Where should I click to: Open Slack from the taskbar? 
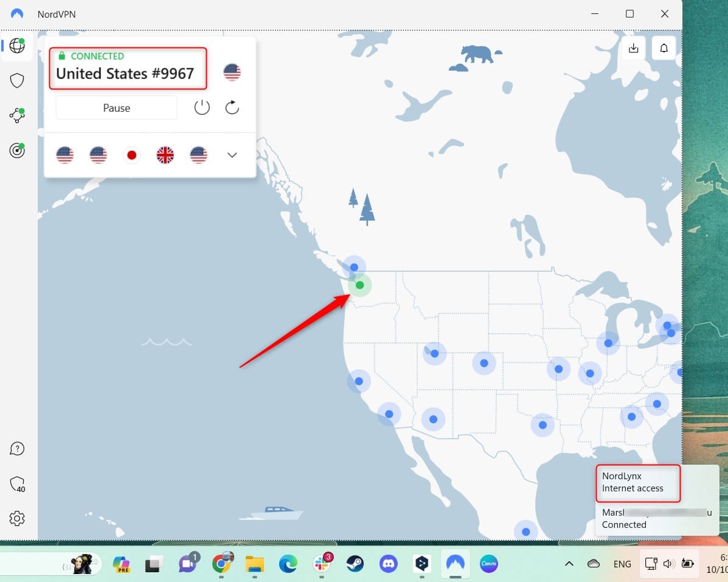tap(322, 563)
